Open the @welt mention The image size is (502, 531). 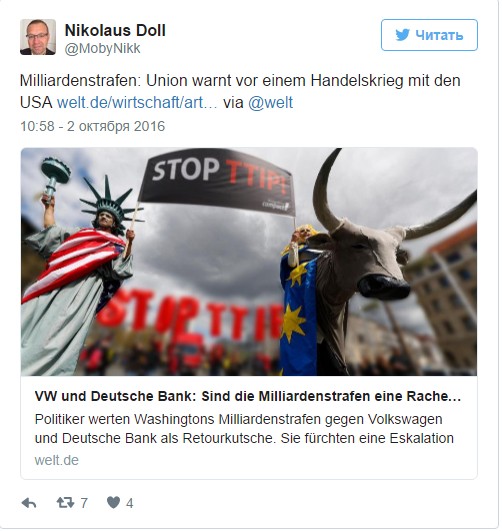[272, 103]
